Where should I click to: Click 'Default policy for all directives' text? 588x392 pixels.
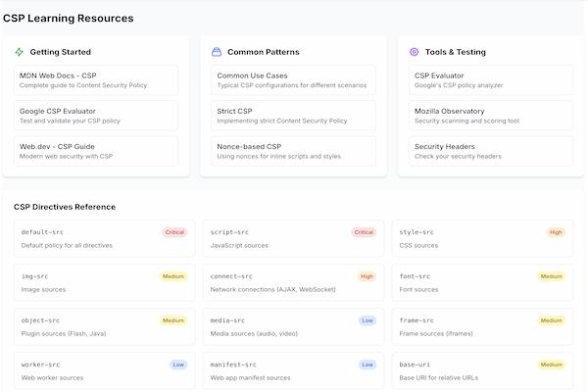pyautogui.click(x=67, y=245)
